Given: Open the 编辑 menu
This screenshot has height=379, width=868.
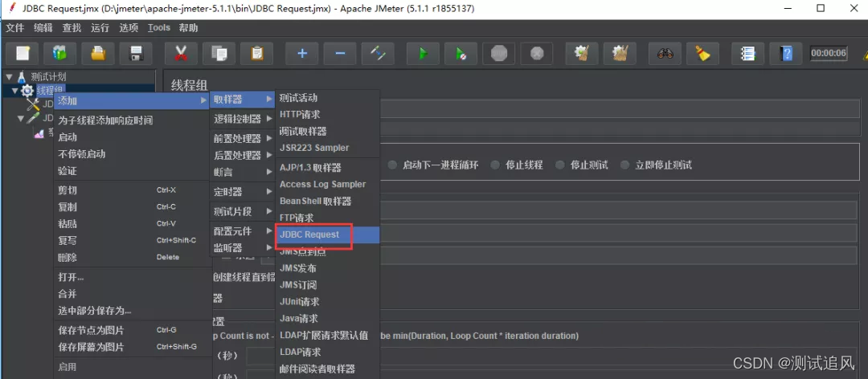Looking at the screenshot, I should click(43, 27).
